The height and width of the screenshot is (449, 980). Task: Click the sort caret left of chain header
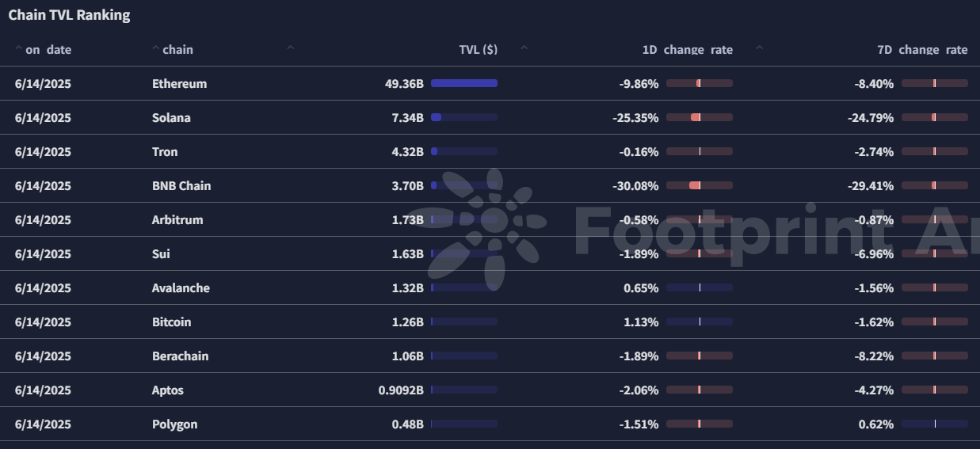click(x=155, y=48)
